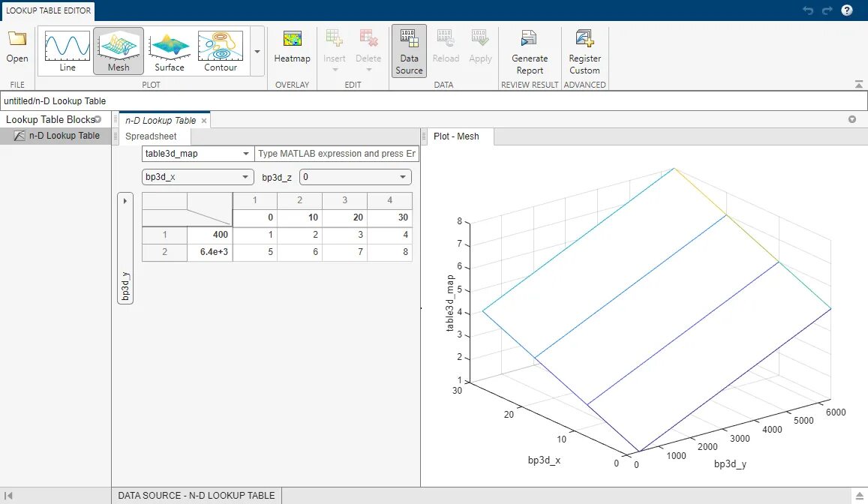Click Generate Report
868x504 pixels.
tap(529, 52)
